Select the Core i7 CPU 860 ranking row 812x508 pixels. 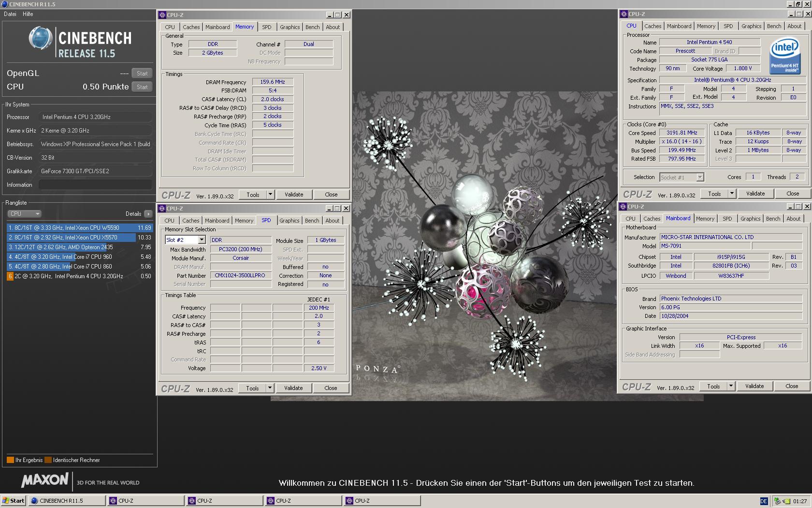tap(79, 266)
